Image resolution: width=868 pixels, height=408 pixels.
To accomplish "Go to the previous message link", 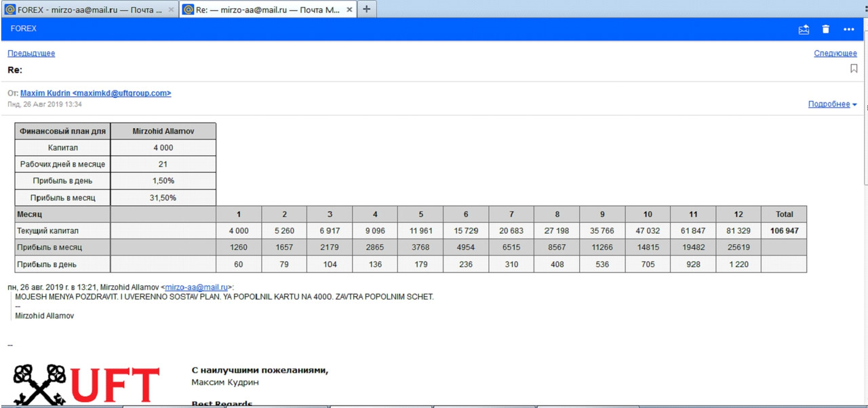I will click(31, 53).
